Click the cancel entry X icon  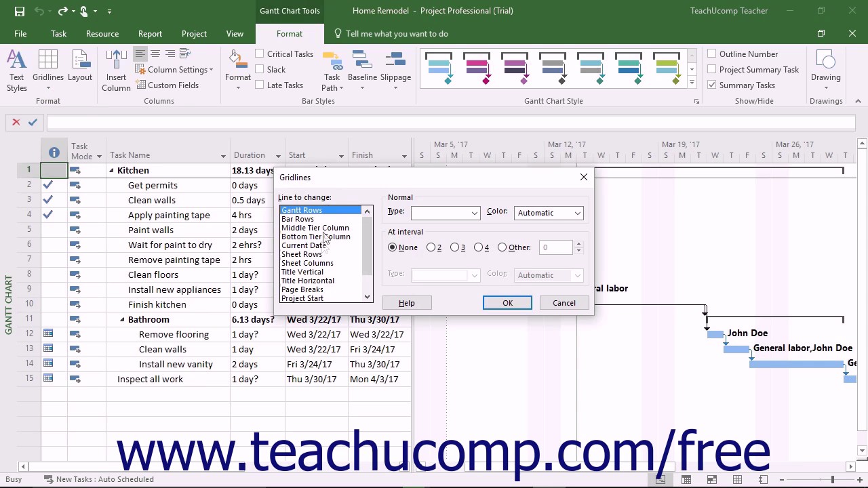tap(16, 122)
